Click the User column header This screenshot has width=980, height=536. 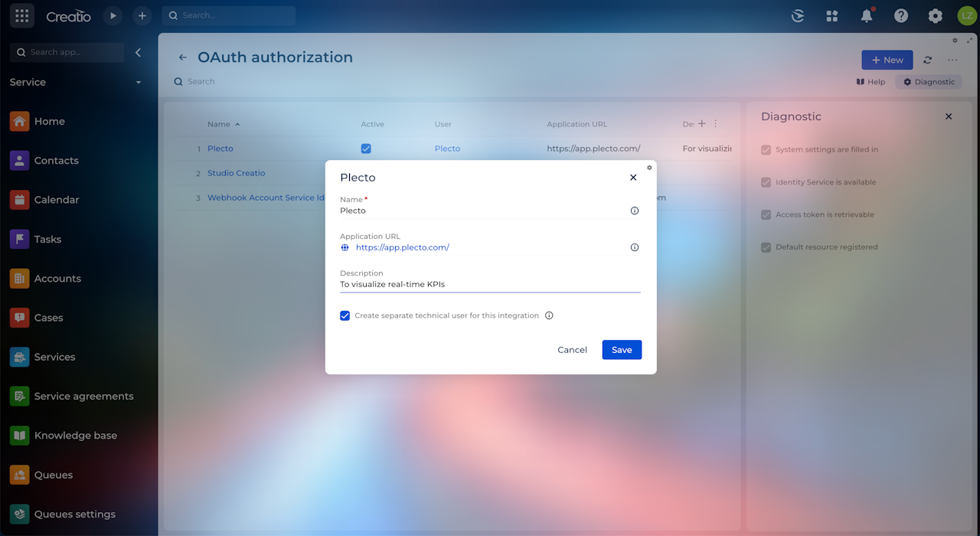pyautogui.click(x=443, y=124)
